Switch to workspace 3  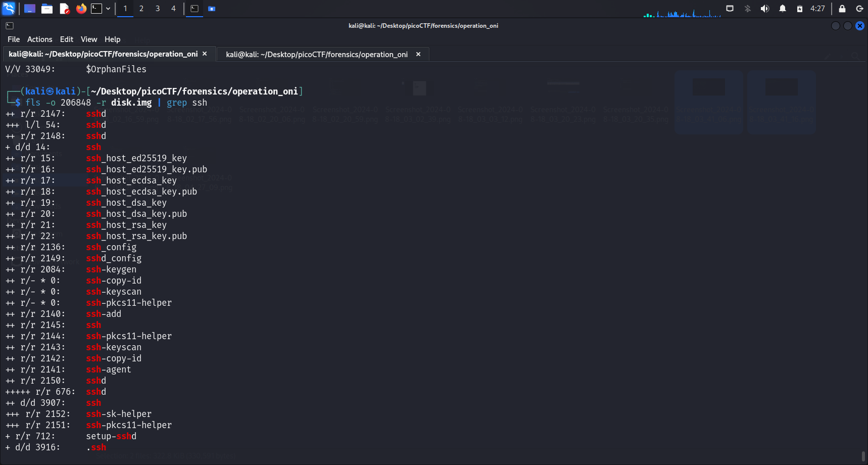[158, 9]
